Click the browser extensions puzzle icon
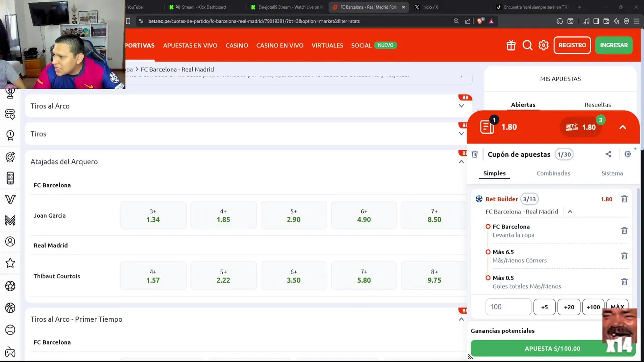Image resolution: width=644 pixels, height=362 pixels. (x=560, y=21)
